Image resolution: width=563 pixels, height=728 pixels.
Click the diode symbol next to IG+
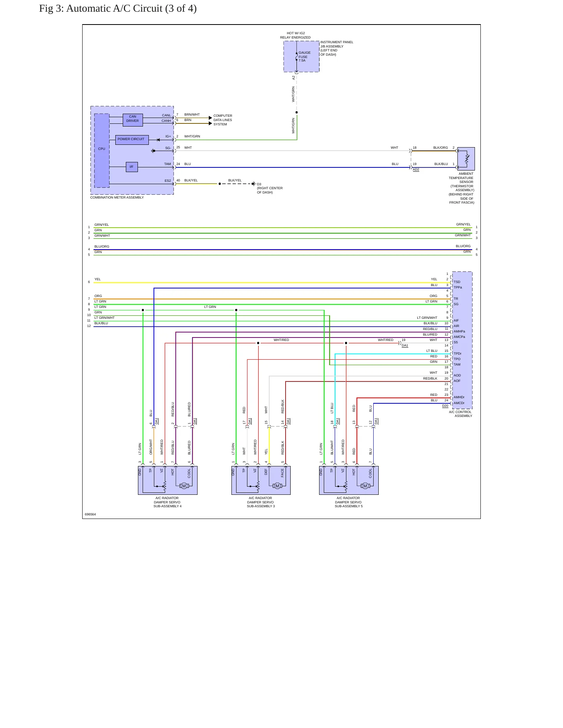pos(158,140)
